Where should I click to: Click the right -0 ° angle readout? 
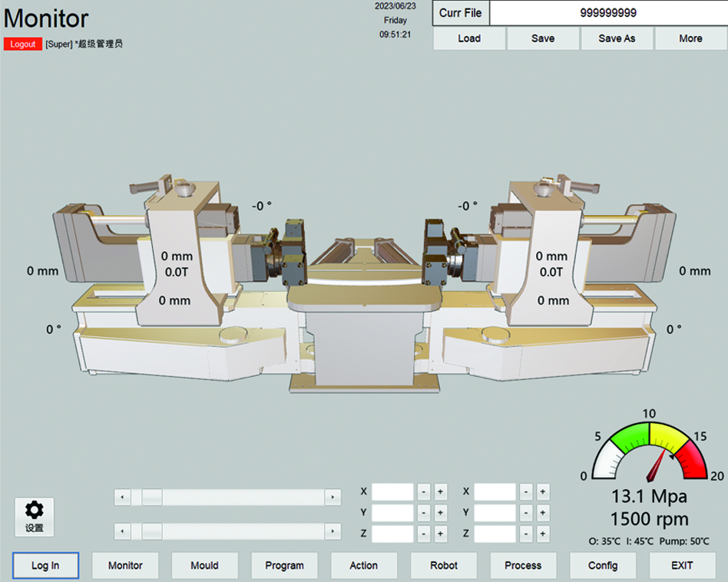pyautogui.click(x=467, y=206)
